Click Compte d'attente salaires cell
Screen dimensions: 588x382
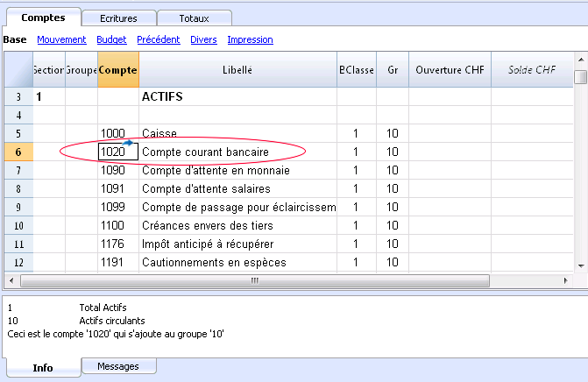click(237, 188)
